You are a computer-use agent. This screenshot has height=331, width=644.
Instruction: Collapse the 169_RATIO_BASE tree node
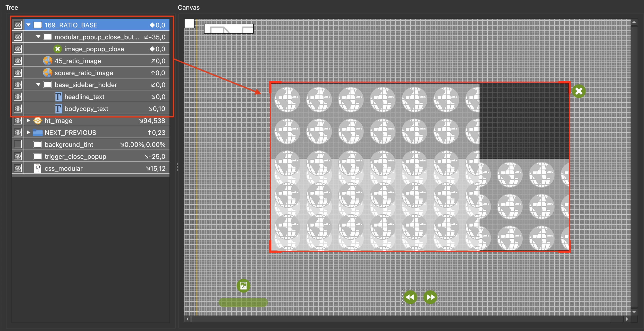28,25
